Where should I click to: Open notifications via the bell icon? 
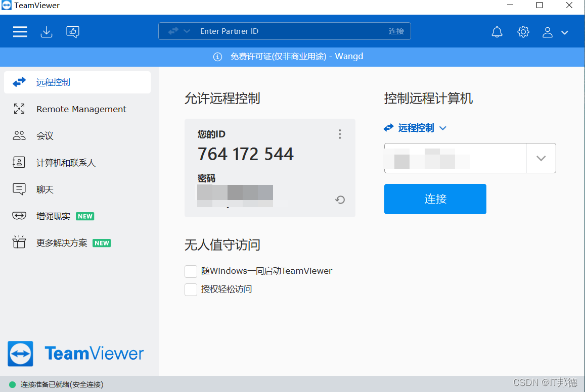tap(497, 31)
